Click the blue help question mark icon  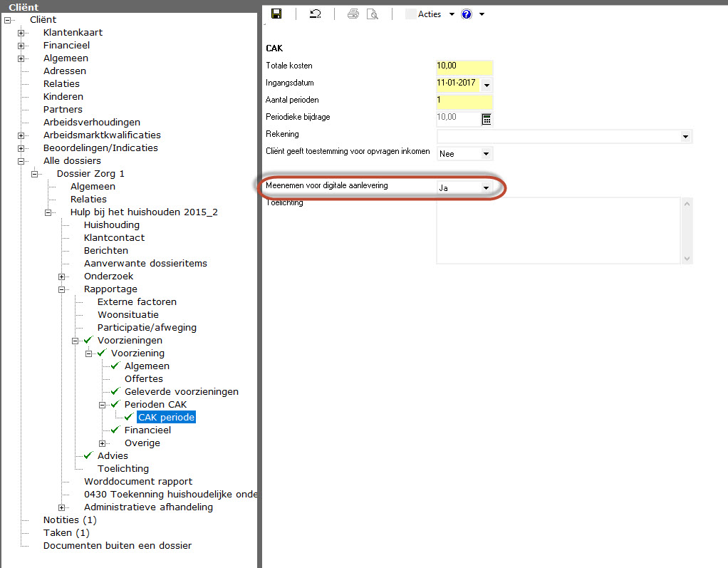tap(467, 14)
